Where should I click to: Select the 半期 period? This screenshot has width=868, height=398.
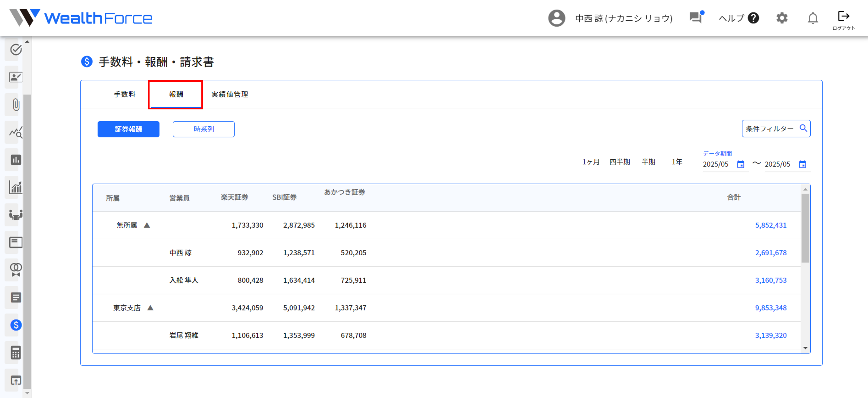[x=648, y=162]
